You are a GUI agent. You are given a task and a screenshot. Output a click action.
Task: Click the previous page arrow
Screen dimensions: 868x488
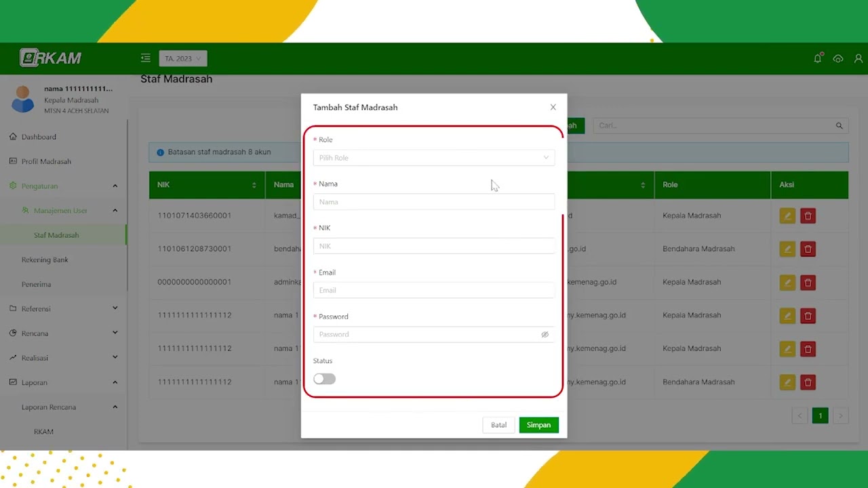click(800, 415)
